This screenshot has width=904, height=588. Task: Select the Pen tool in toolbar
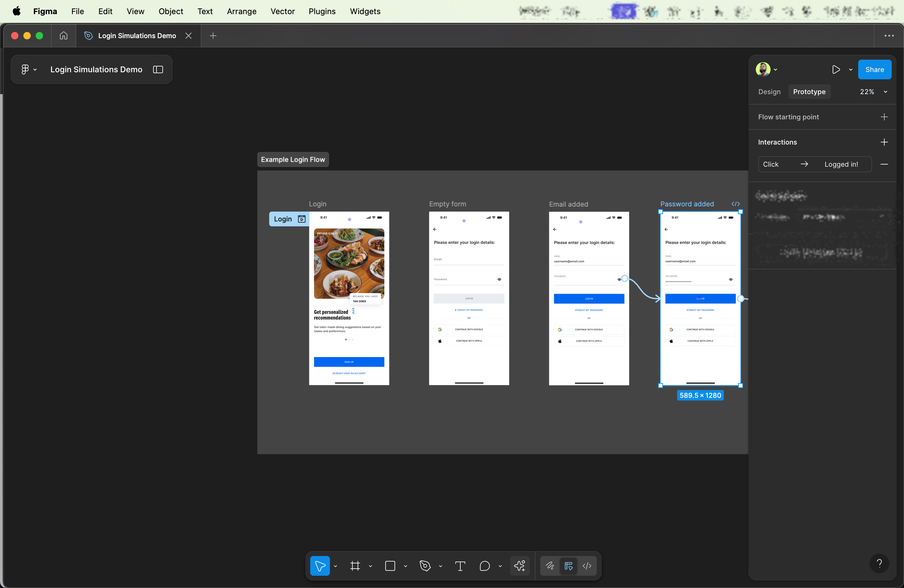pyautogui.click(x=425, y=566)
